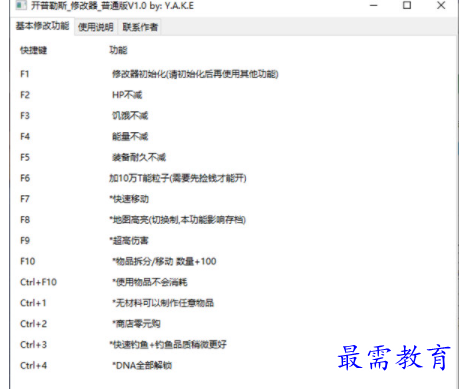Click the app icon in title bar
The image size is (459, 389).
pos(21,5)
